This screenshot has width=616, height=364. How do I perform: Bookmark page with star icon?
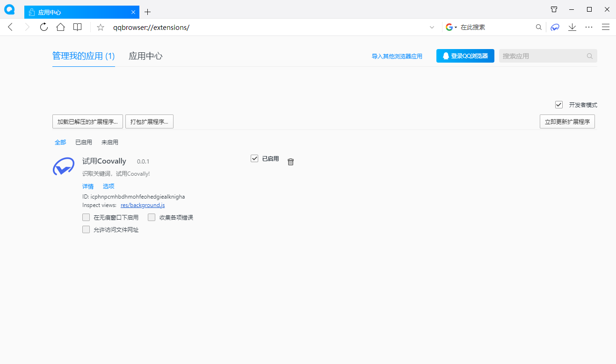click(x=101, y=27)
